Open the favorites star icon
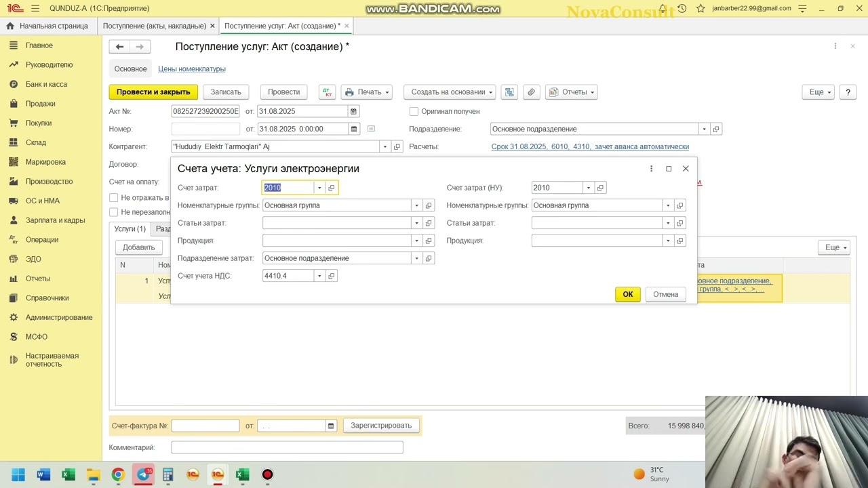Viewport: 868px width, 488px height. (701, 8)
